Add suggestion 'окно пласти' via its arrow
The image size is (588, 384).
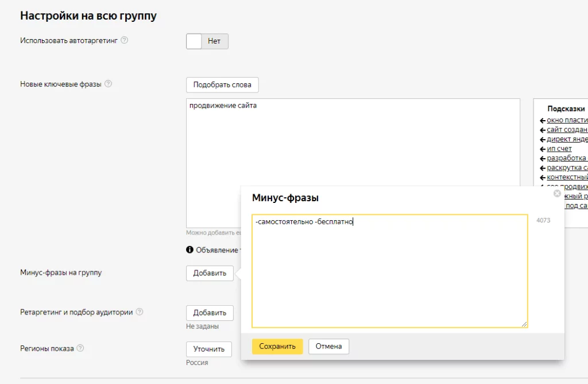[x=542, y=121]
